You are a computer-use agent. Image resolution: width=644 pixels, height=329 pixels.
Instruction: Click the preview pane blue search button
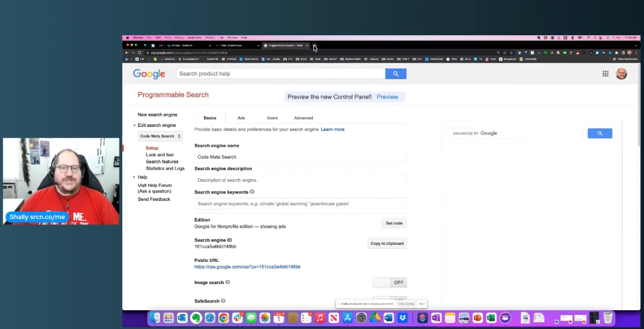click(600, 134)
